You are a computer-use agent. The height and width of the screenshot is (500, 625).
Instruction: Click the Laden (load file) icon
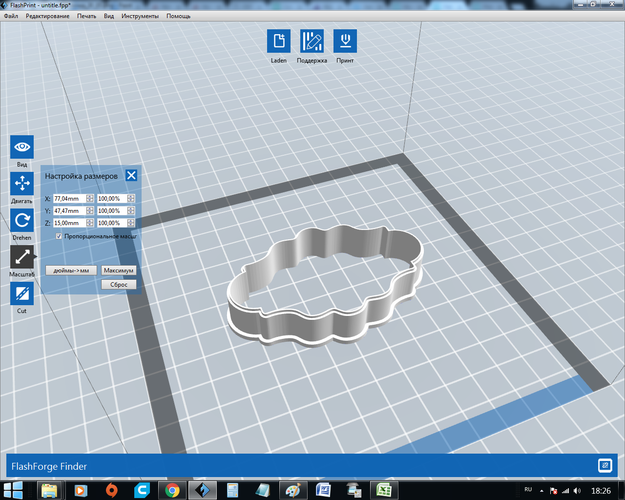[279, 41]
